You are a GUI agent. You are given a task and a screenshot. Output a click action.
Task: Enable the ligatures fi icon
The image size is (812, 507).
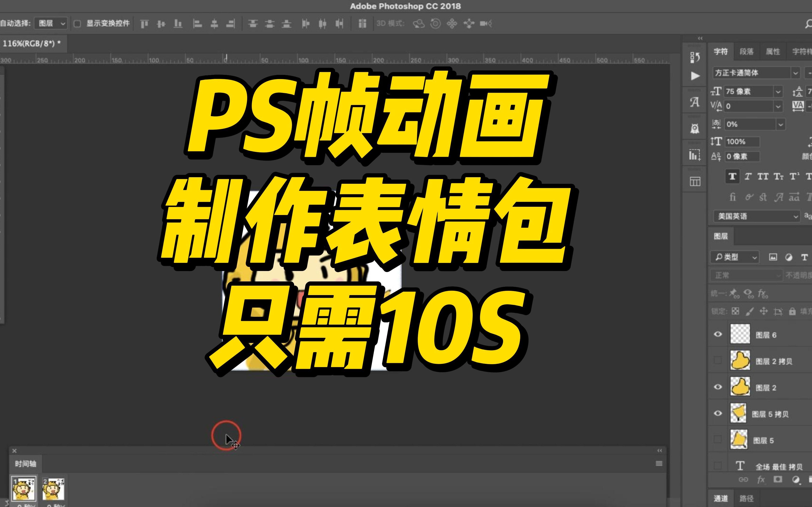733,197
